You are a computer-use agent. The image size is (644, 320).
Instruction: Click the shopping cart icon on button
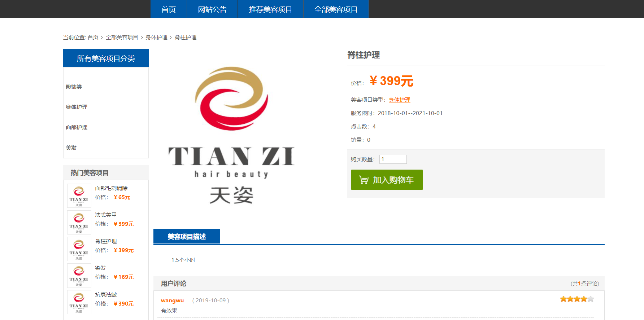[364, 180]
